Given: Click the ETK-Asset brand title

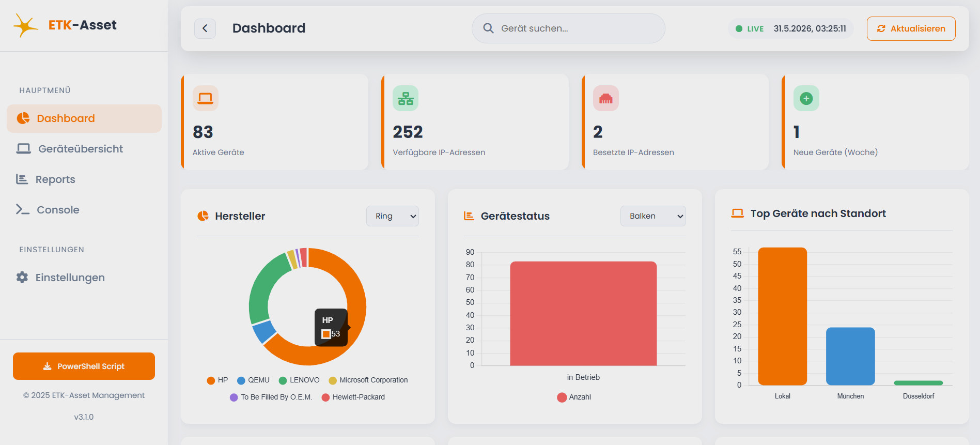Looking at the screenshot, I should tap(83, 25).
